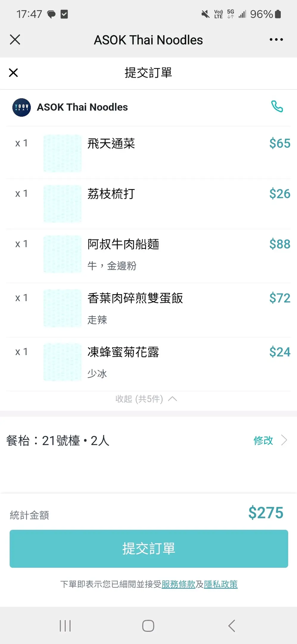Tap the phone call icon
Screen dimensions: 297x644
point(277,107)
